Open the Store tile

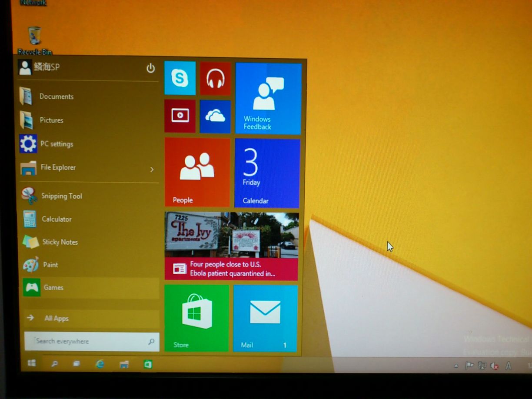tap(196, 318)
